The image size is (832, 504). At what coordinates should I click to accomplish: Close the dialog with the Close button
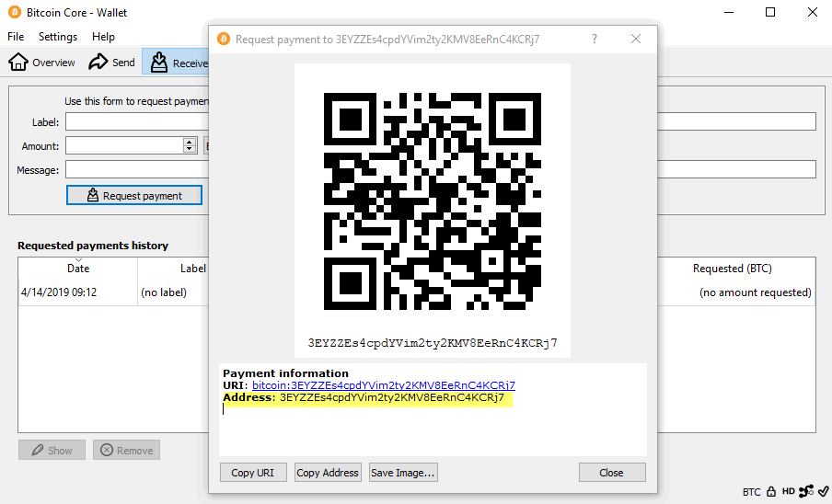point(612,472)
